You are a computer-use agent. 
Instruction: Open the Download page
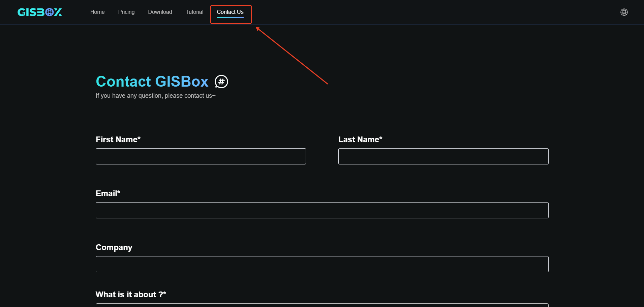tap(160, 12)
